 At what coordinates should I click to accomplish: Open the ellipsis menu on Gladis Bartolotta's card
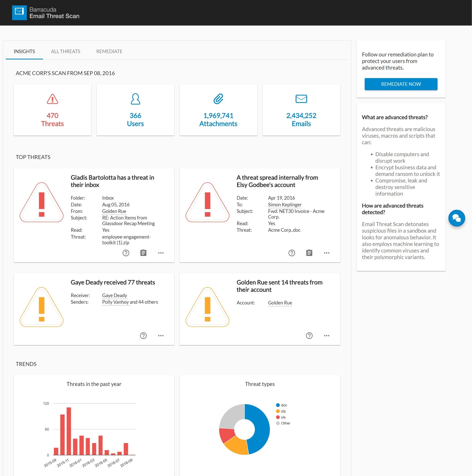[x=161, y=253]
